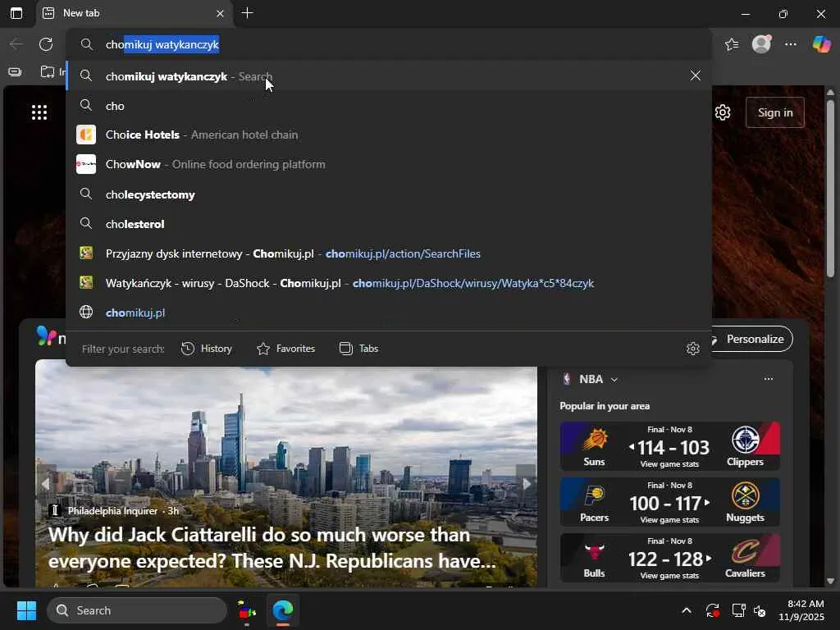
Task: Remove the chomikuj watykanczyk suggestion
Action: pos(696,75)
